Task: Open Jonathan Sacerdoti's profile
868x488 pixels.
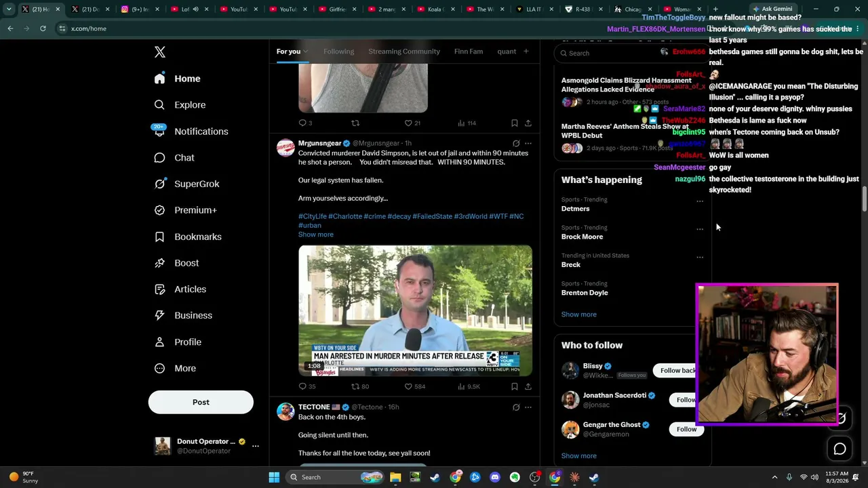Action: coord(615,395)
